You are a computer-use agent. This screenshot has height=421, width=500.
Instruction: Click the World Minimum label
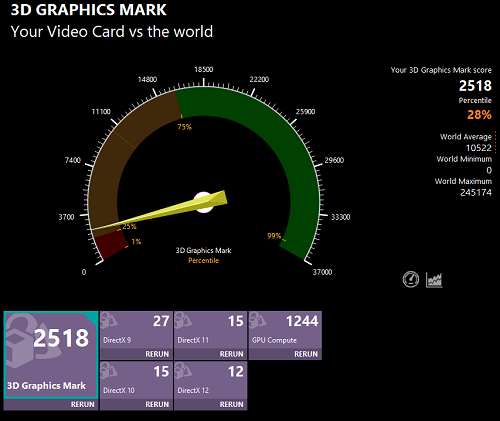464,159
